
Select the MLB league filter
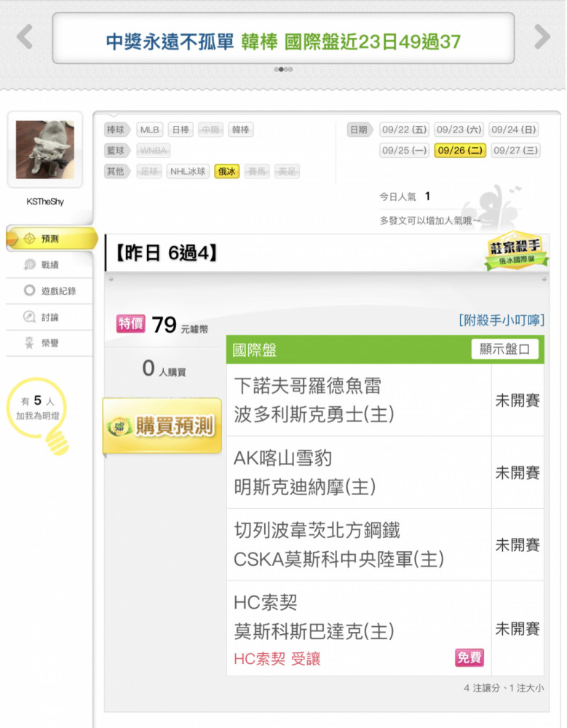tap(149, 130)
